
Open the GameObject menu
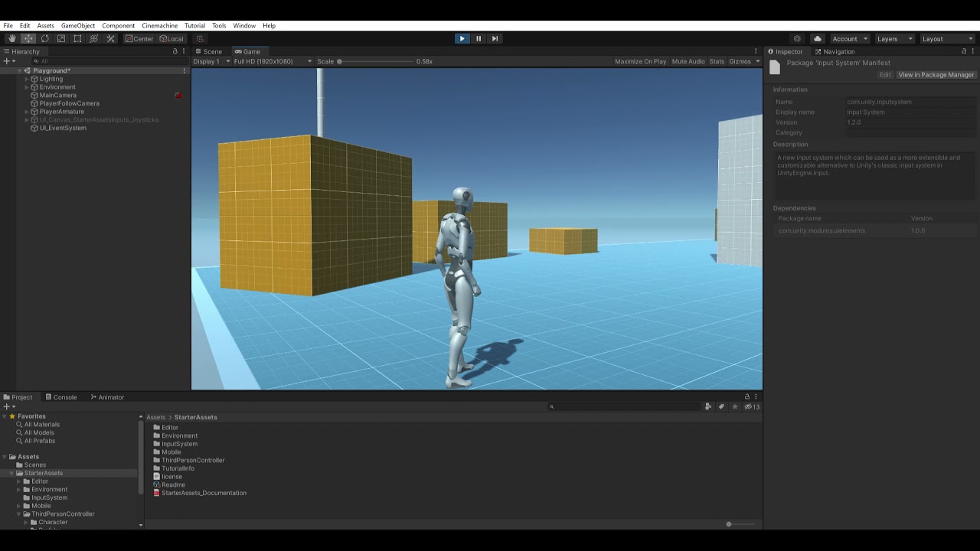(77, 25)
